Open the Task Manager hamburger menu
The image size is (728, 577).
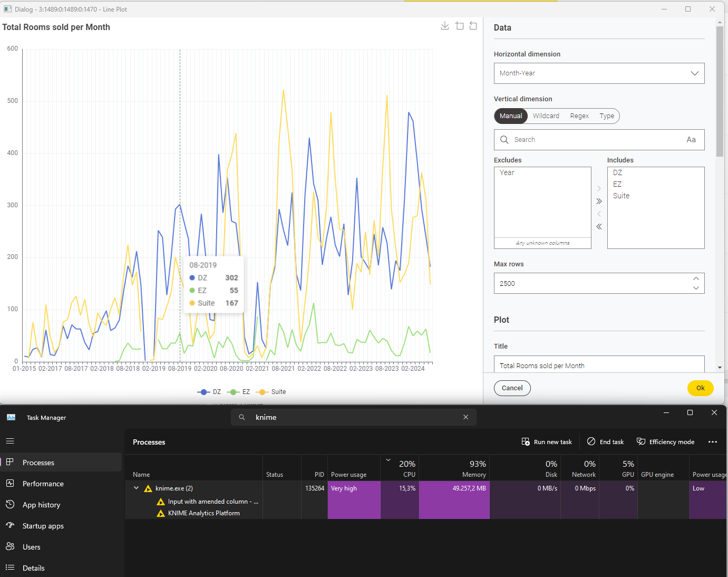[9, 441]
